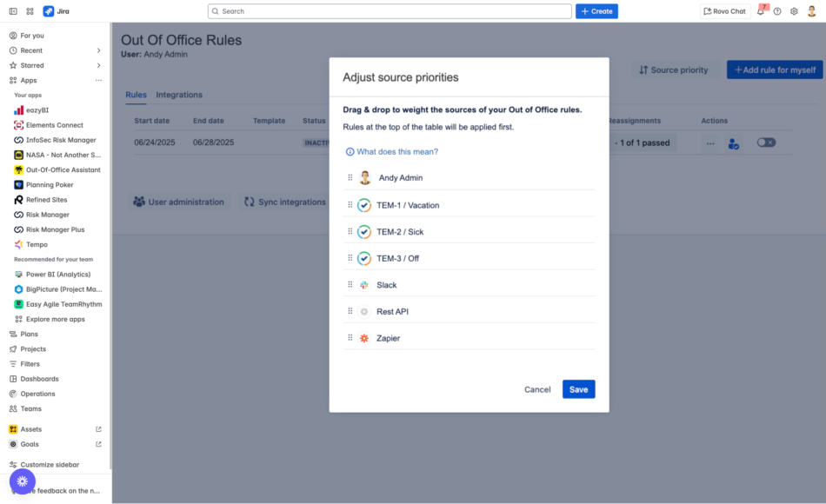Viewport: 826px width, 504px height.
Task: Open the settings gear icon
Action: (794, 11)
